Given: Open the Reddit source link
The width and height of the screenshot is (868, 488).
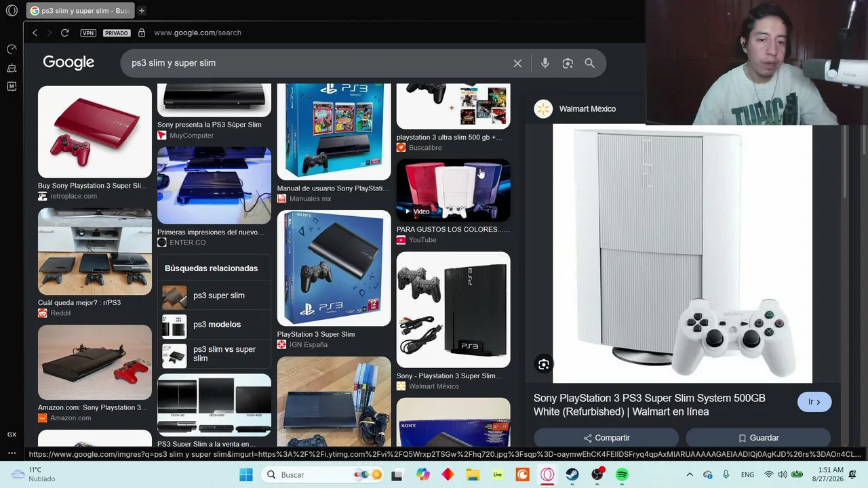Looking at the screenshot, I should pos(60,313).
